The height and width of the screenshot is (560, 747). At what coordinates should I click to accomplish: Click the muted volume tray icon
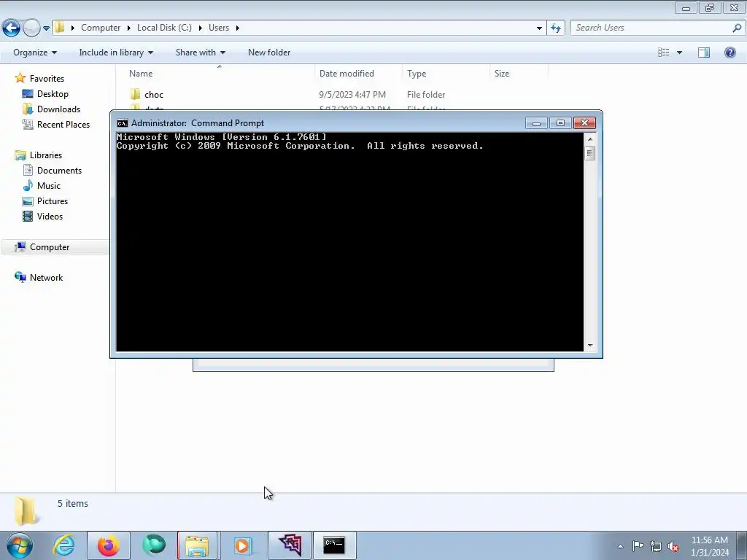click(x=673, y=547)
